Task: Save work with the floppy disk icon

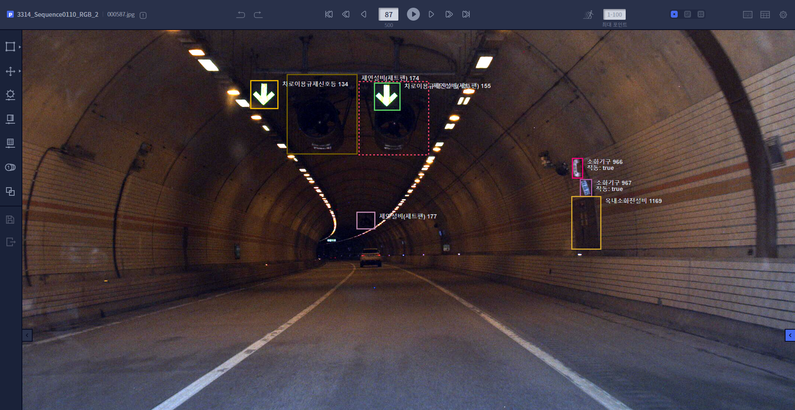Action: tap(10, 220)
